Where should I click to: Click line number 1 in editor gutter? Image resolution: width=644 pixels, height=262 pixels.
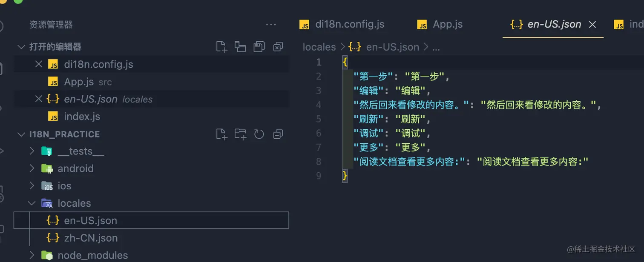(x=319, y=62)
